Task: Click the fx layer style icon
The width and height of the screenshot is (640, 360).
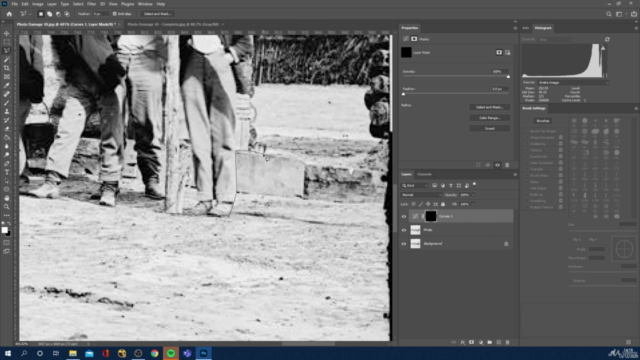Action: point(462,342)
